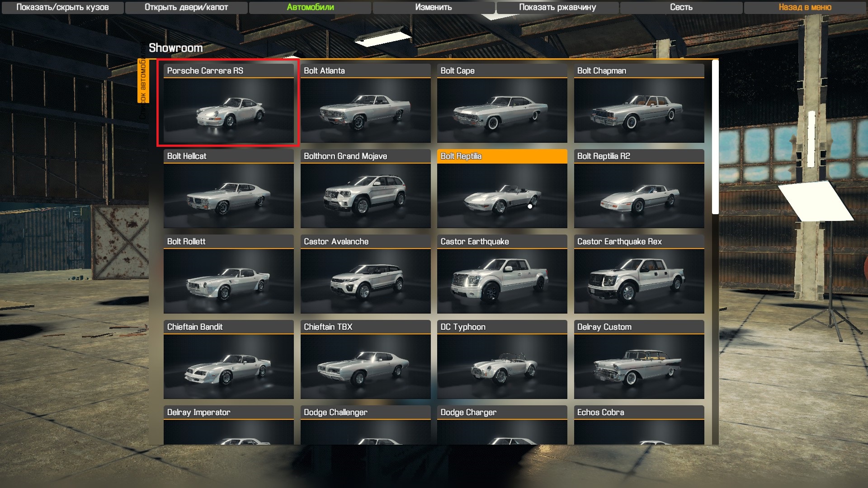This screenshot has height=488, width=868.
Task: Toggle Показать ржавчину rust display
Action: tap(557, 7)
